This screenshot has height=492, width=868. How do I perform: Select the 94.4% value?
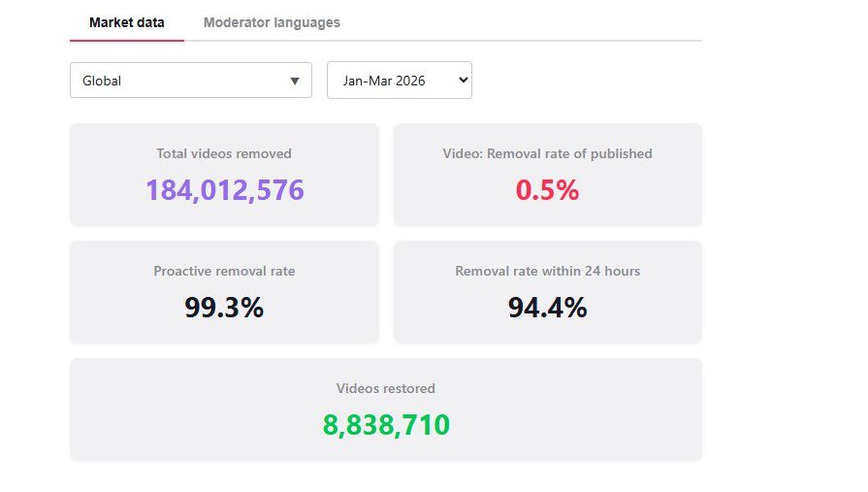548,308
